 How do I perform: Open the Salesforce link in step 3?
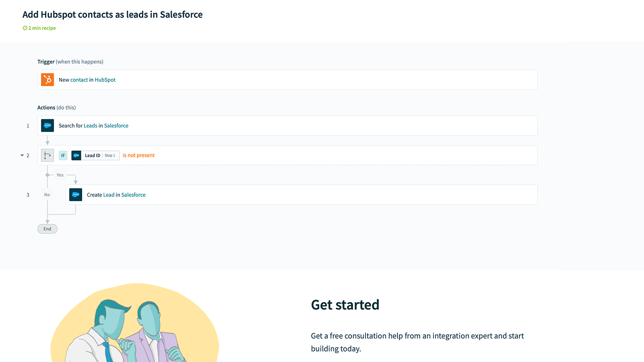coord(133,195)
